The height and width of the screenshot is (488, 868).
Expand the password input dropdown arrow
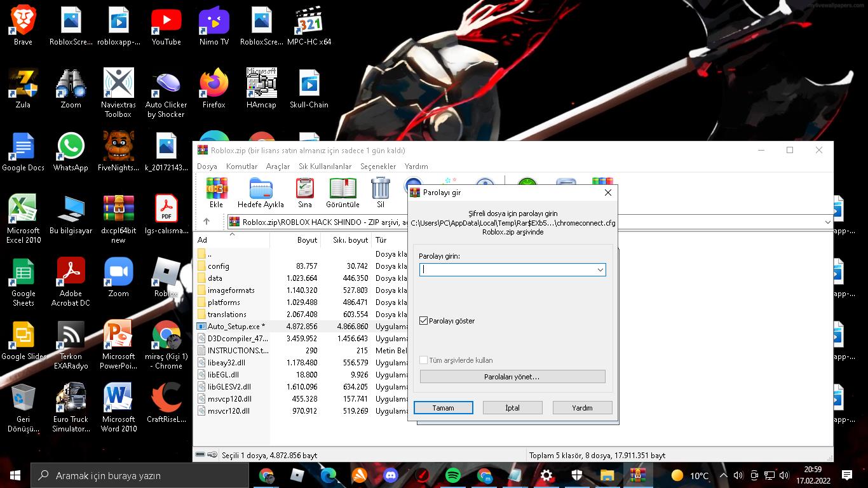click(x=599, y=270)
